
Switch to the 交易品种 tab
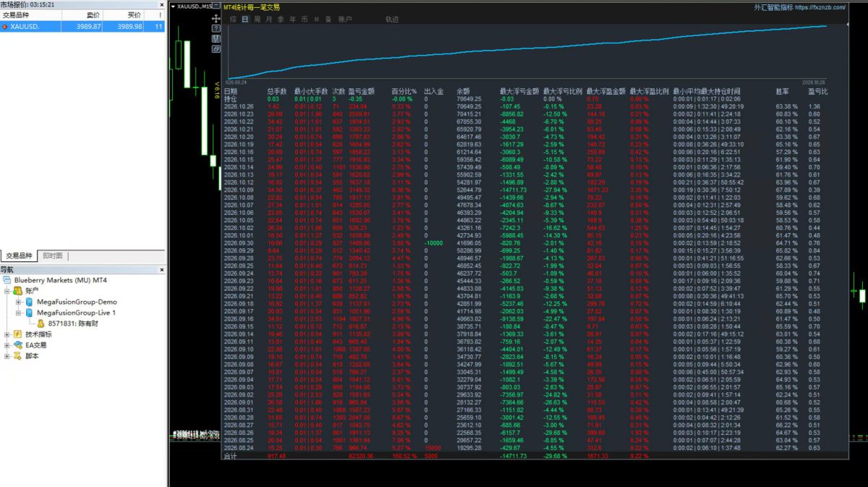20,255
